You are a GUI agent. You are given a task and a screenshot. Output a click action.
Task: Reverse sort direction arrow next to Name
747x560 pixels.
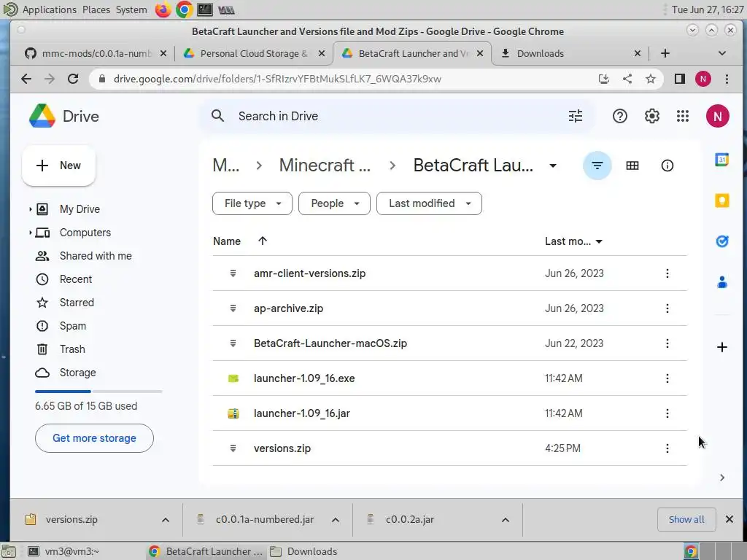pos(263,241)
